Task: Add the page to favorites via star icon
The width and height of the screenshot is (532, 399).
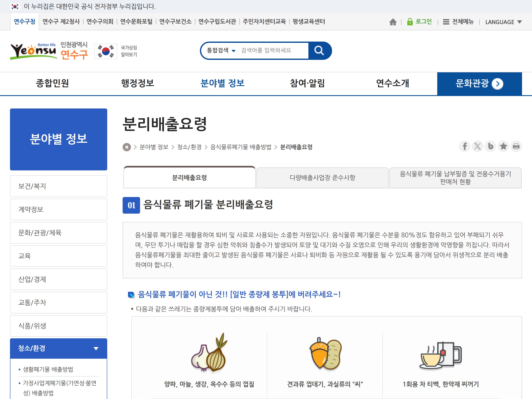Action: click(503, 146)
